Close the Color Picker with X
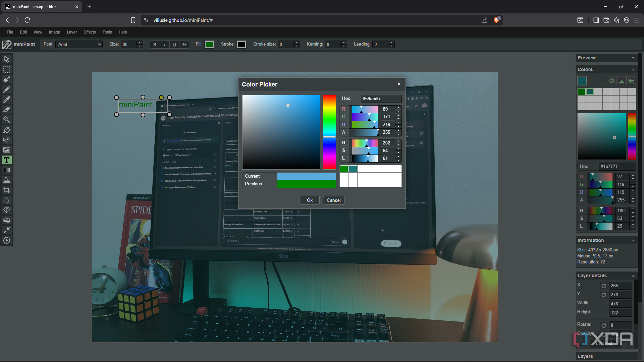The height and width of the screenshot is (362, 644). pyautogui.click(x=399, y=84)
